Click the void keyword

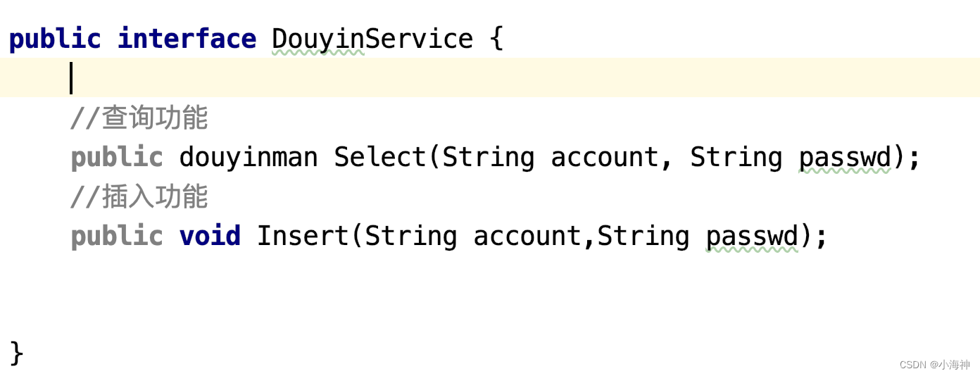[210, 236]
